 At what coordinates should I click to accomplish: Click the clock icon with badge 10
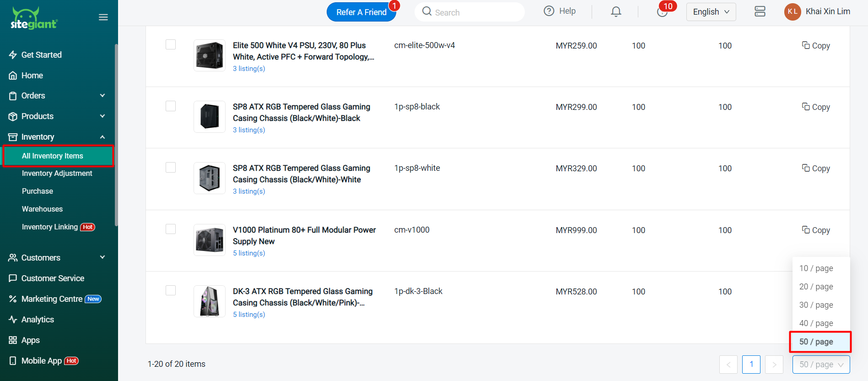(x=662, y=12)
